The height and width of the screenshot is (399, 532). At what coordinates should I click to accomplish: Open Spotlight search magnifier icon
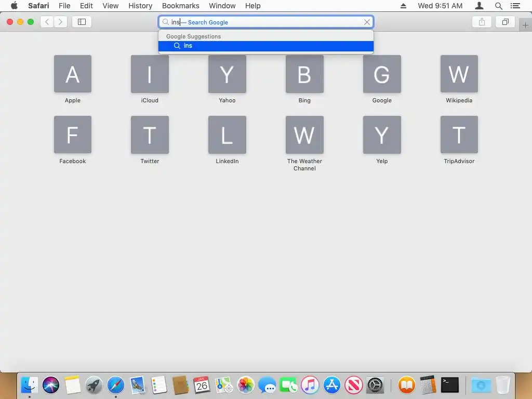coord(498,6)
